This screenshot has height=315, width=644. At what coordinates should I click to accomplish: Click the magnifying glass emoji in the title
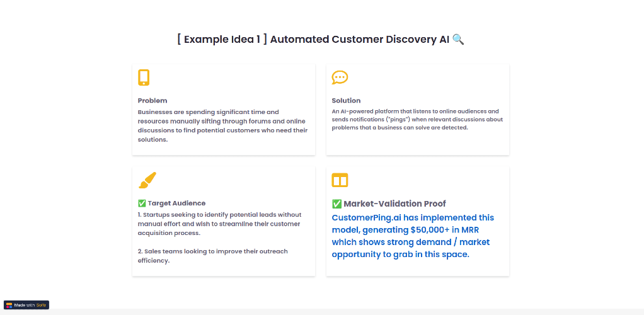pos(458,40)
